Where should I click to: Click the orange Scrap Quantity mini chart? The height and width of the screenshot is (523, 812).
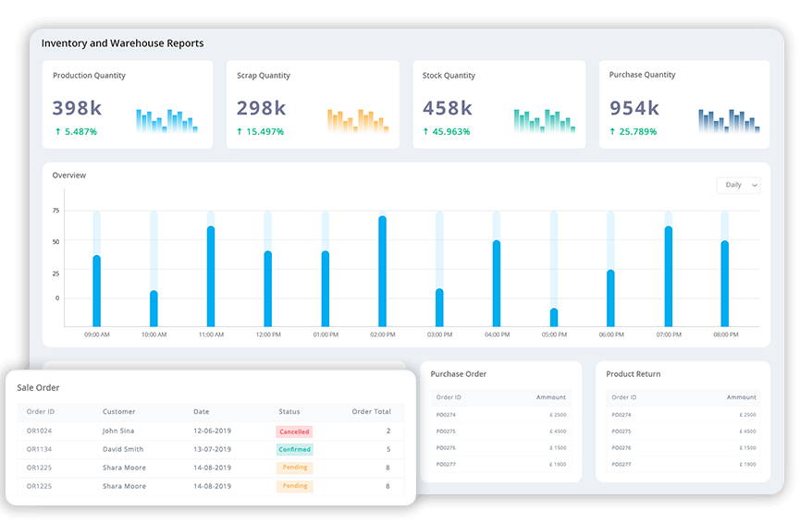(x=354, y=121)
